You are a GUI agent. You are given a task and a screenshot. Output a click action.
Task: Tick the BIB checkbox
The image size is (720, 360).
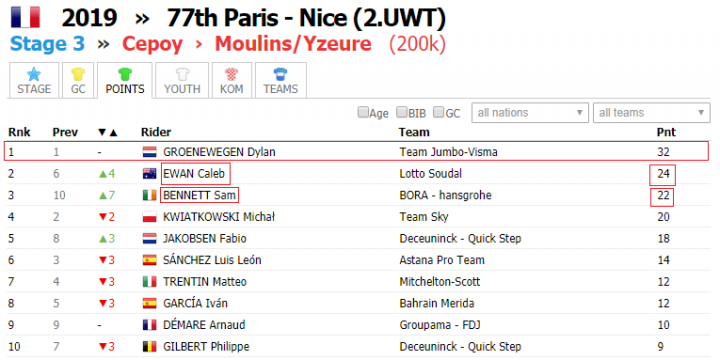401,112
